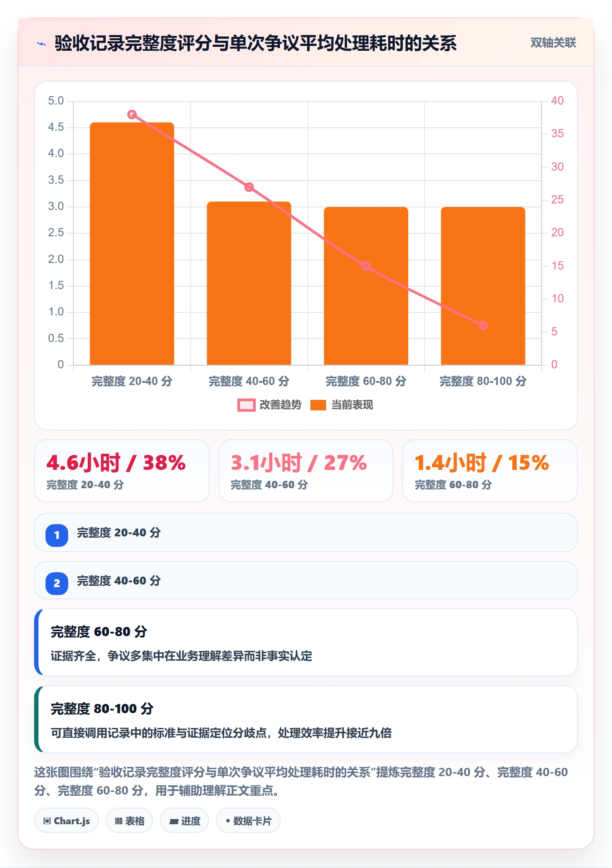Click the line point on 完整度 80-100 分 bar

point(483,325)
